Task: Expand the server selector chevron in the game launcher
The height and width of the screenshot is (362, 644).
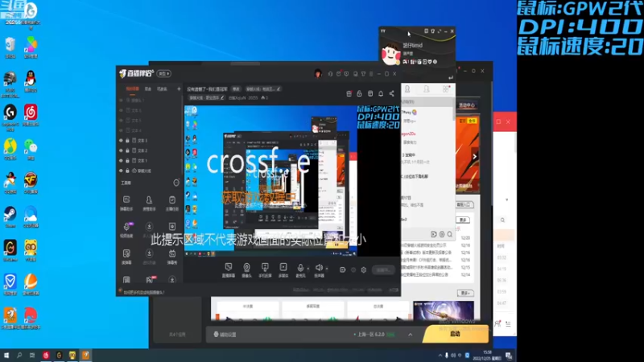Action: click(x=411, y=335)
